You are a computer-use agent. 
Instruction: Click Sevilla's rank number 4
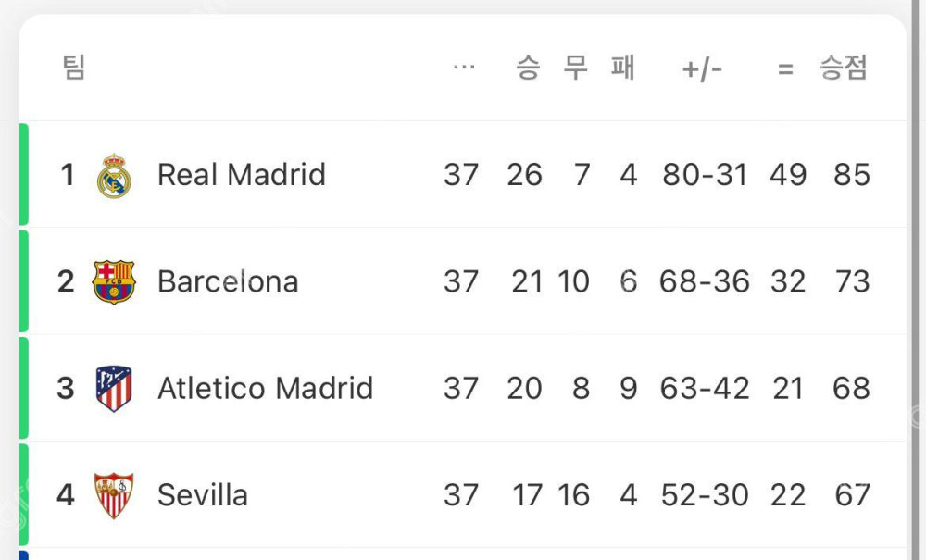pos(65,495)
